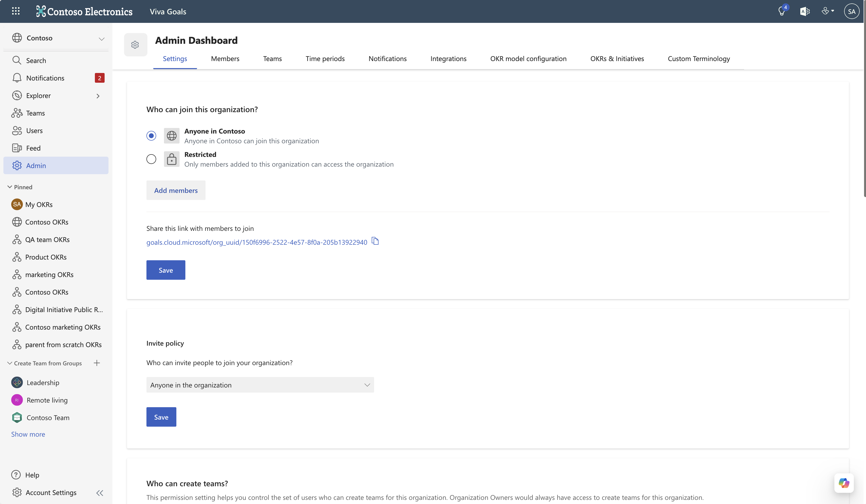The height and width of the screenshot is (504, 866).
Task: Open the Copilot floating icon
Action: click(844, 483)
